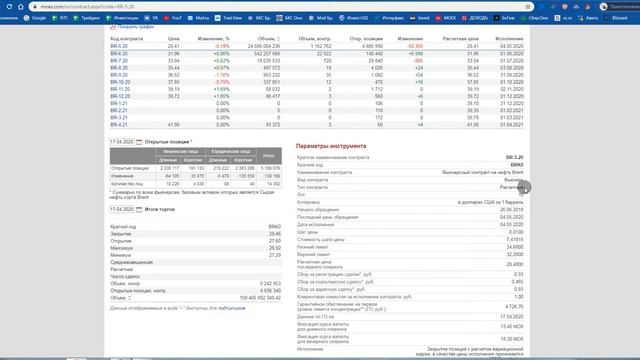Screen dimensions: 640x360
Task: Open the BR-7.20 contract link
Action: tap(119, 60)
